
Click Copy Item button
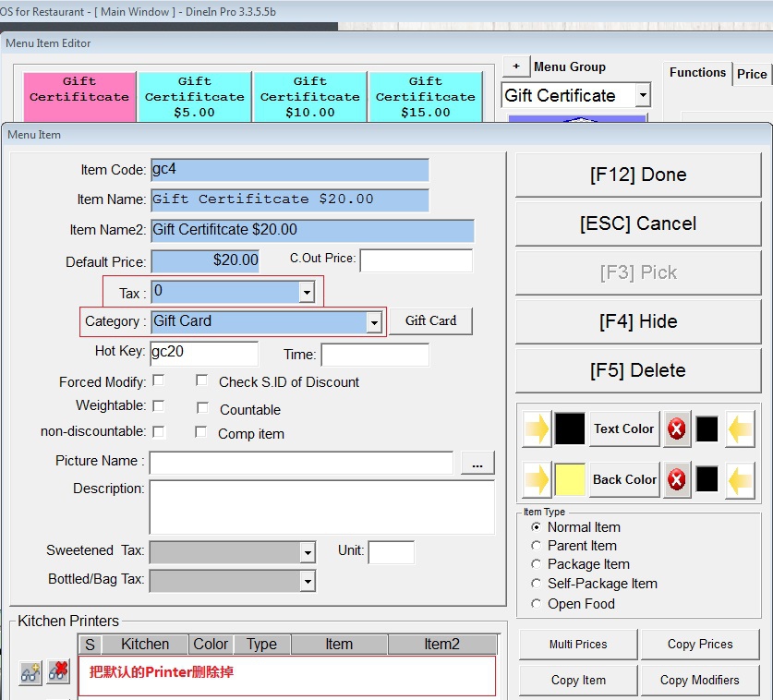click(x=578, y=681)
